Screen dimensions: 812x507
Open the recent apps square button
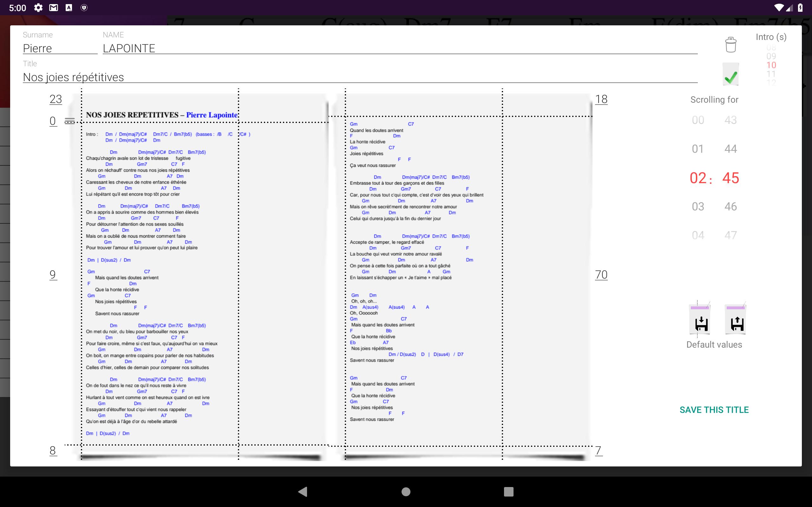(x=508, y=491)
